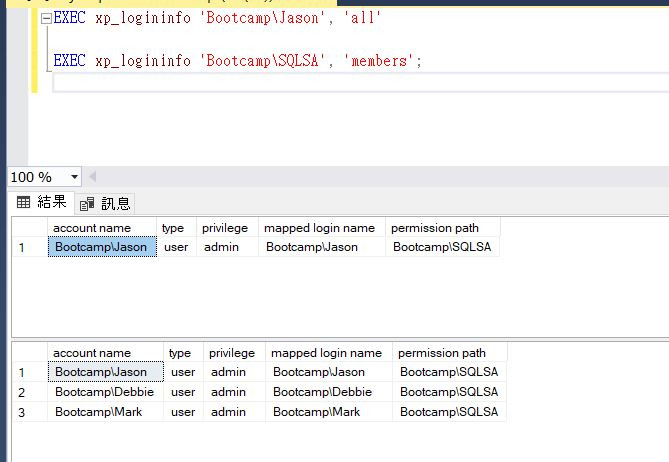
Task: Click Bootcamp\SQLSA permission path in first grid
Action: click(442, 247)
